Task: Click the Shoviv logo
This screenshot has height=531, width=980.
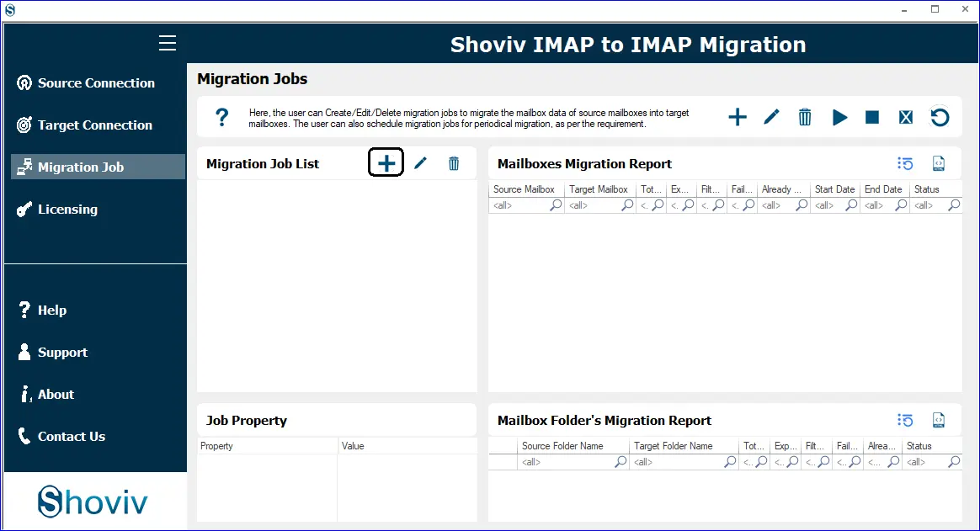Action: point(93,501)
